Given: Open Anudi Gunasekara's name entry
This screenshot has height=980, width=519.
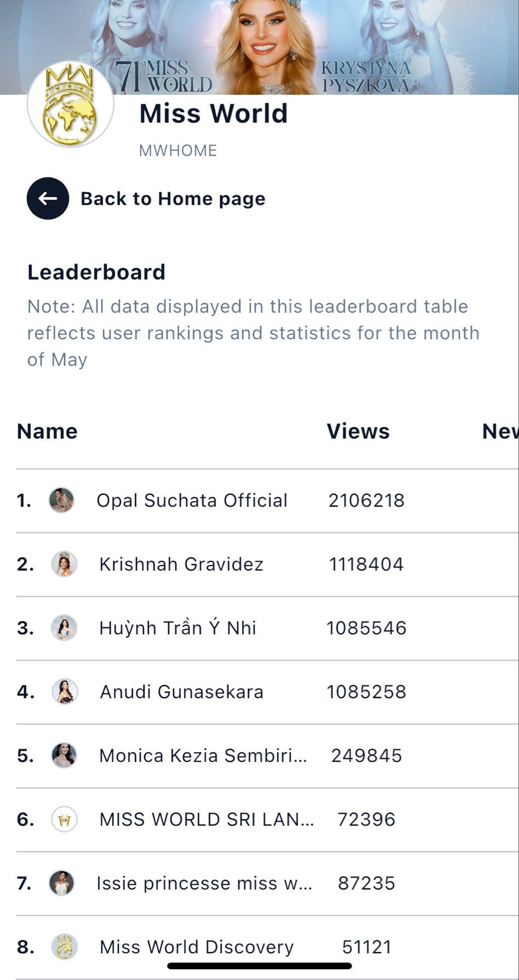Looking at the screenshot, I should pos(181,691).
